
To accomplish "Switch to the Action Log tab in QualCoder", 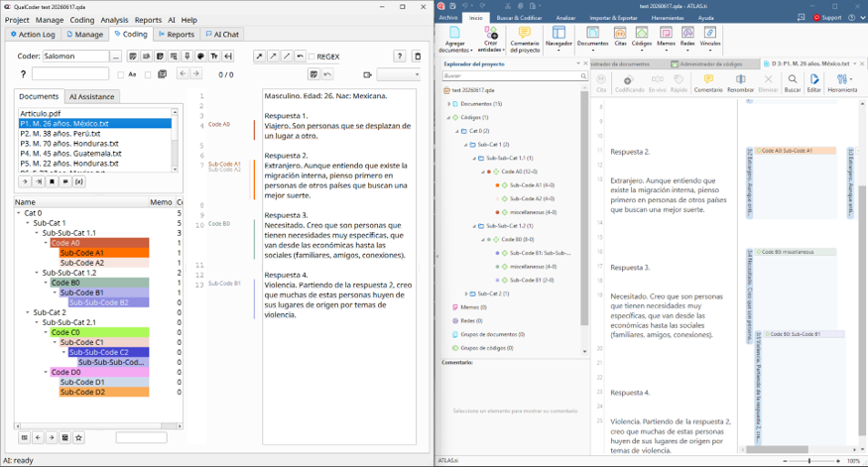I will [33, 35].
